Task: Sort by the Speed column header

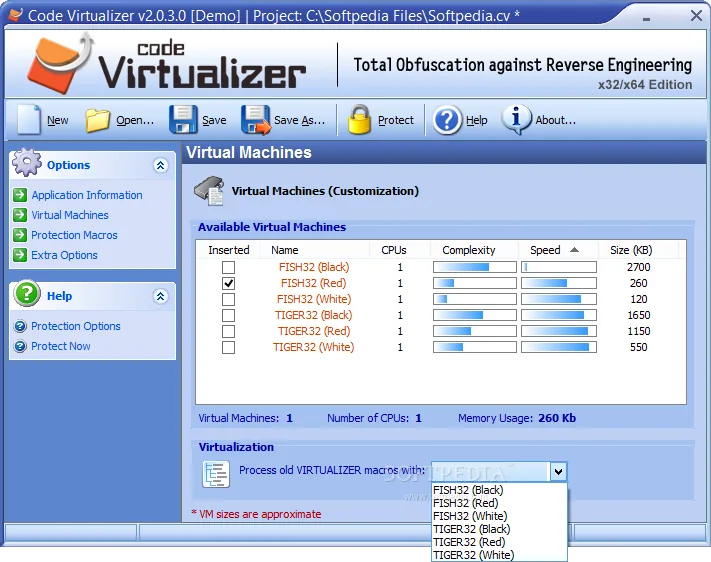Action: 558,250
